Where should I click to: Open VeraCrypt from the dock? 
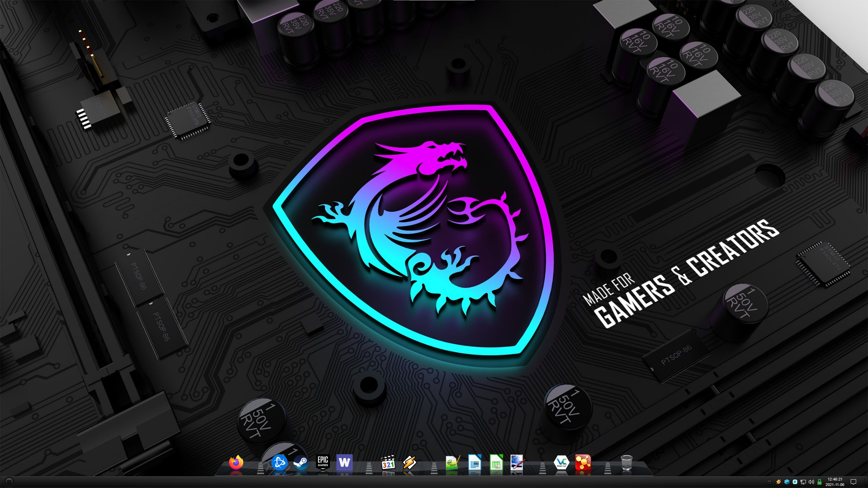561,462
